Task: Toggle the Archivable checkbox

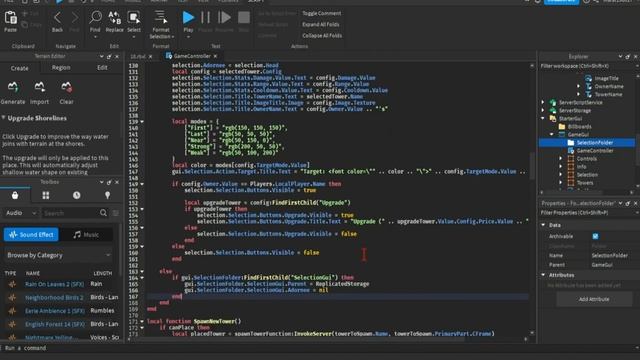Action: click(596, 236)
